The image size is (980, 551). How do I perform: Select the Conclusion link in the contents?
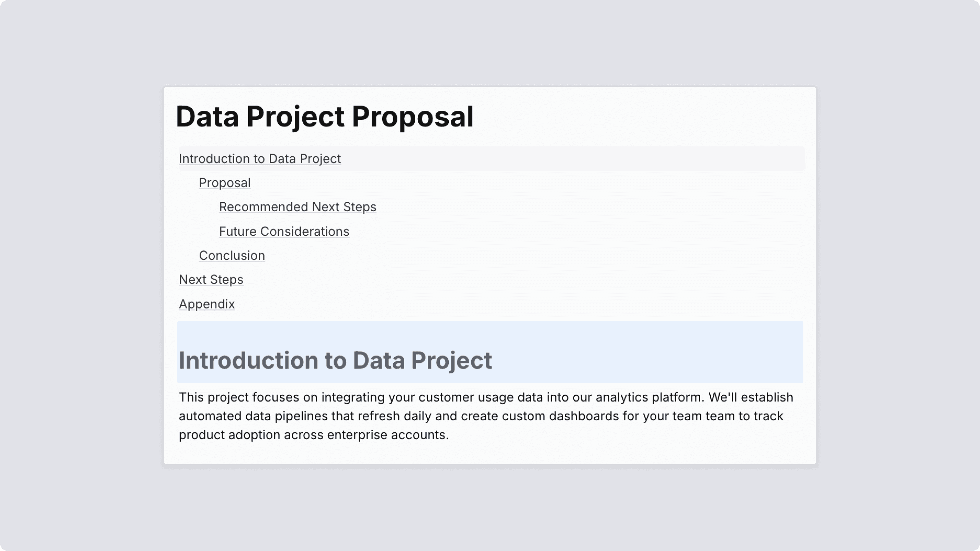(x=232, y=256)
